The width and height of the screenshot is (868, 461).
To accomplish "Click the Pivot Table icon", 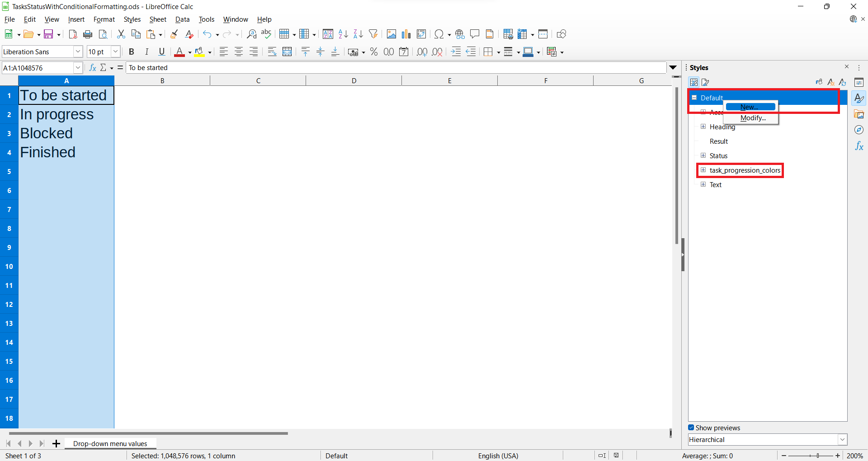I will (x=421, y=34).
